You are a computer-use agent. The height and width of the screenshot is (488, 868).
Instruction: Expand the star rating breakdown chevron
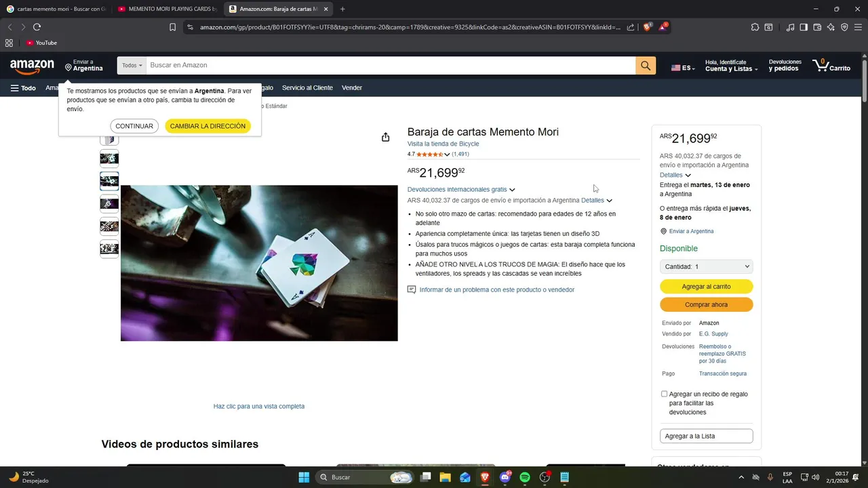(447, 155)
